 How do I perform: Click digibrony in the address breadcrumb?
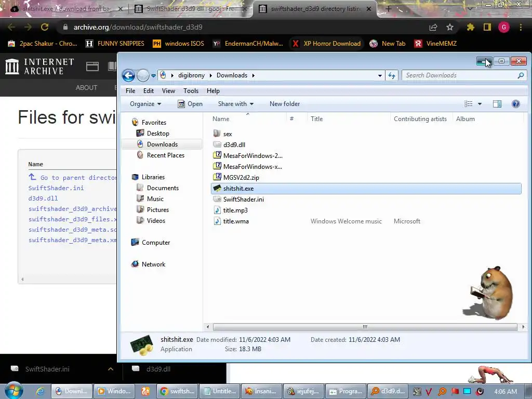191,75
